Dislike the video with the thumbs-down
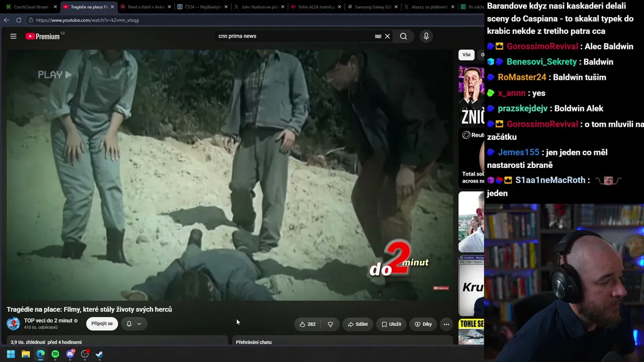Screen dimensions: 644x362 (x=331, y=324)
